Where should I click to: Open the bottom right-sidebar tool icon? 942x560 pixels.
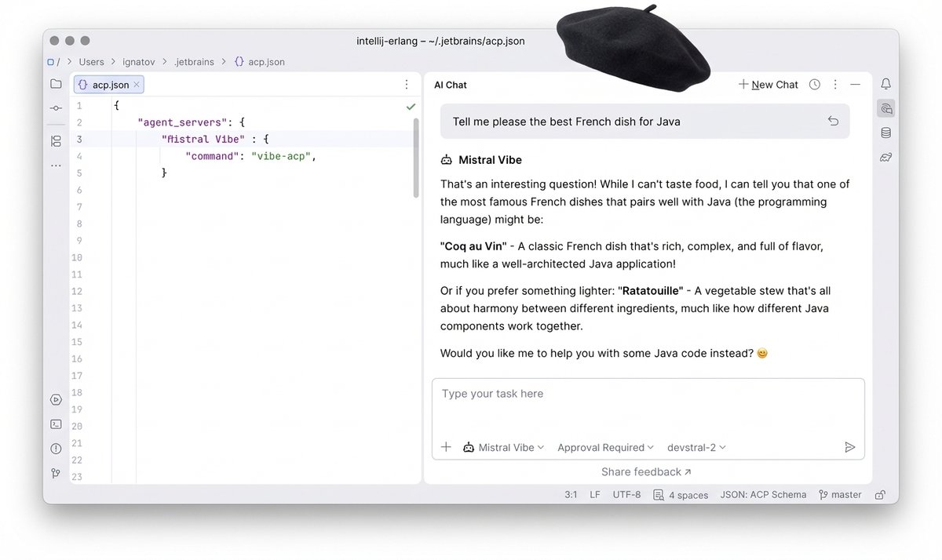[x=886, y=157]
